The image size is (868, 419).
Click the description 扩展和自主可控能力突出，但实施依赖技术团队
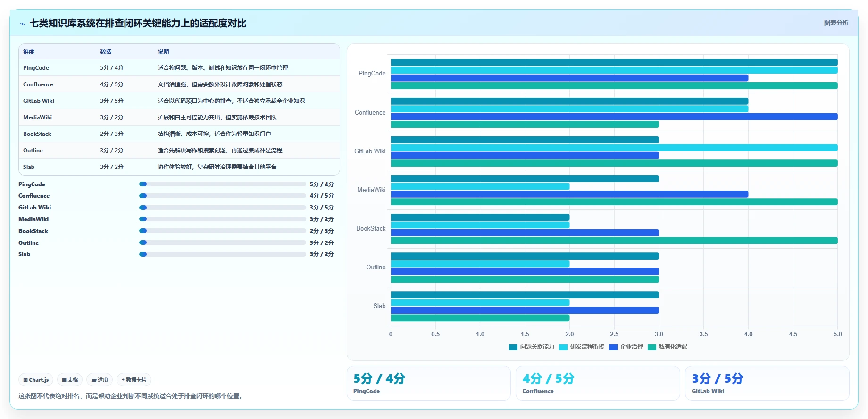point(217,117)
